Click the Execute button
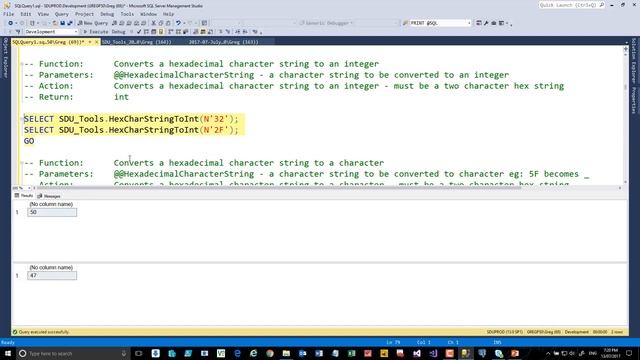 [96, 31]
